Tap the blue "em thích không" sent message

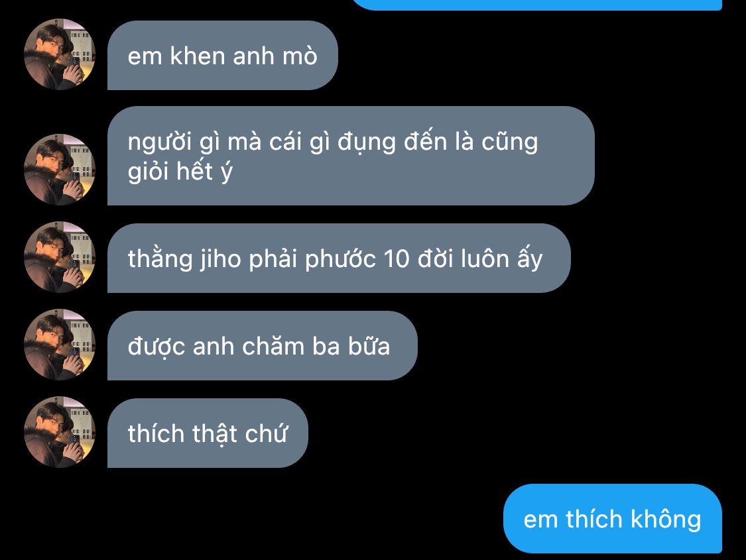point(613,519)
